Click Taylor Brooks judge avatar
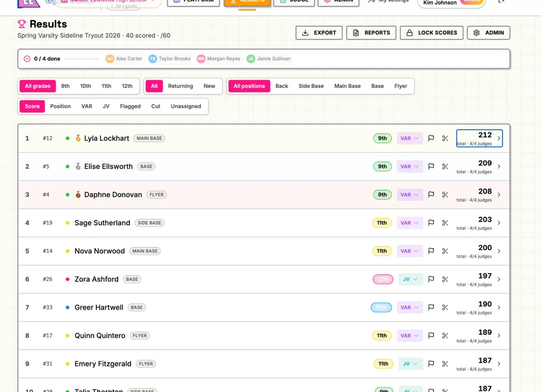Image resolution: width=541 pixels, height=392 pixels. [x=153, y=59]
